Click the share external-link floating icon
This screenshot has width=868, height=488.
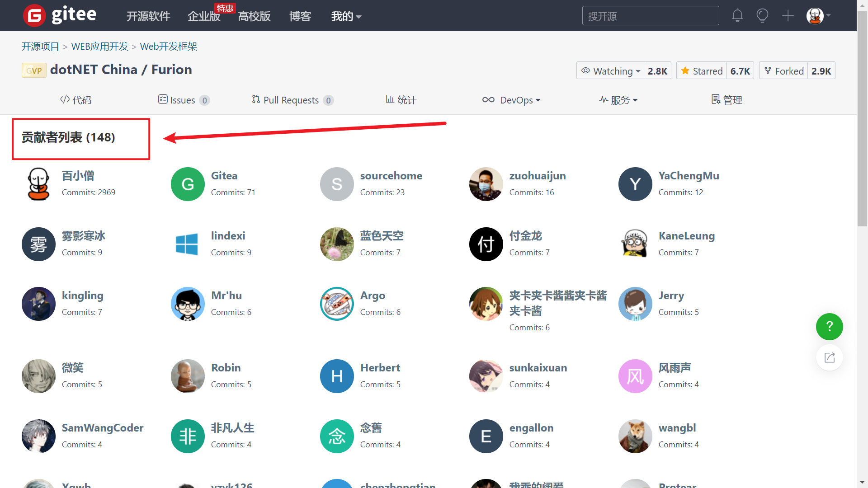(829, 357)
